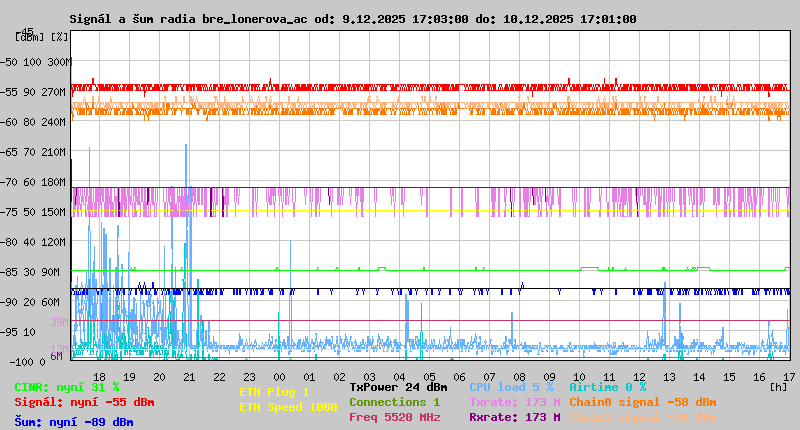Click the 'Txrate: 173 M' legend text
This screenshot has height=430, width=800.
tap(515, 402)
